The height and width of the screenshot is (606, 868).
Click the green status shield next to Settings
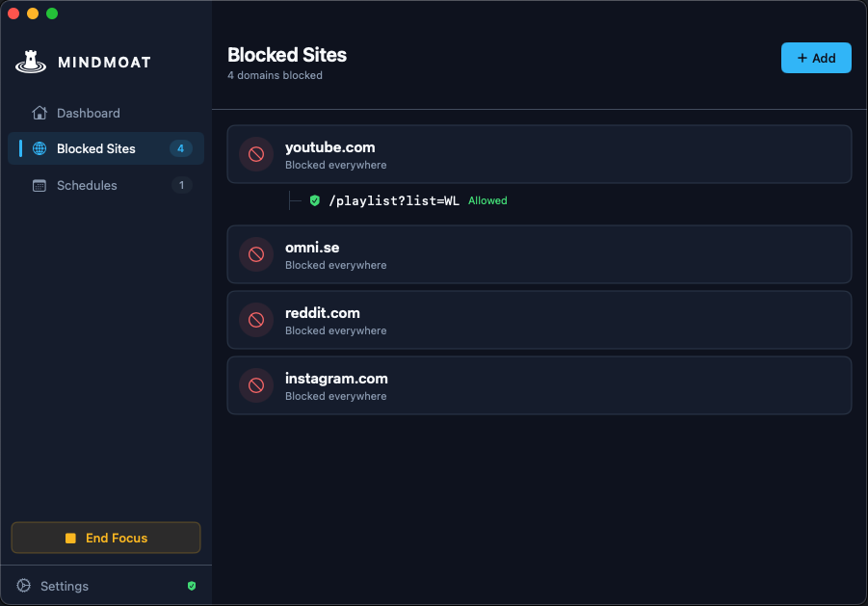(192, 586)
